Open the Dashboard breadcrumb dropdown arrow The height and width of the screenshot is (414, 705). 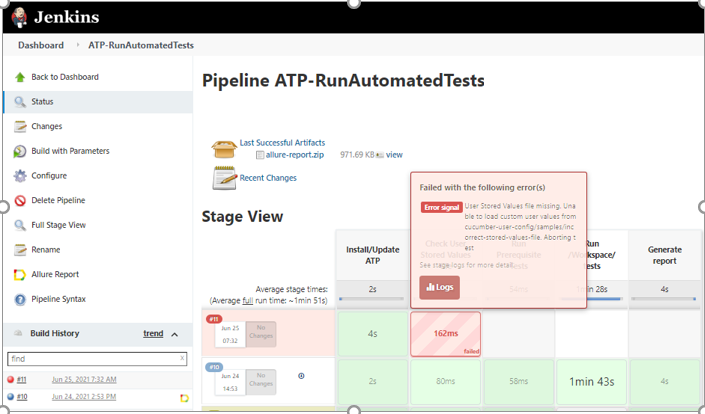pyautogui.click(x=78, y=45)
